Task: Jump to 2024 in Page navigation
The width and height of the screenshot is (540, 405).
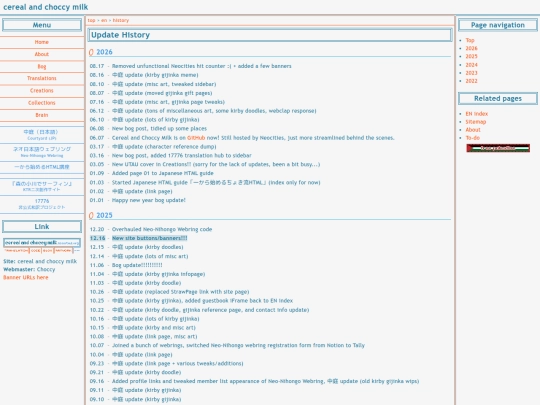Action: pyautogui.click(x=471, y=65)
